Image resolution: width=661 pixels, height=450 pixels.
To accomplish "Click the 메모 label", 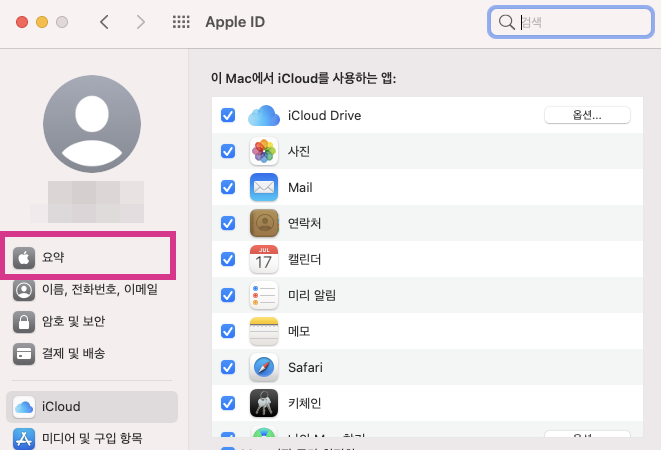I will pyautogui.click(x=299, y=331).
